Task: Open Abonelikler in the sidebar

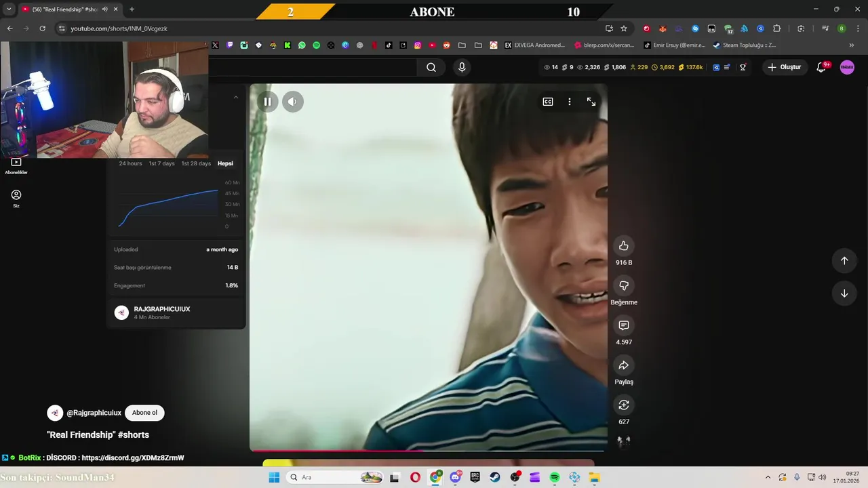Action: [16, 166]
